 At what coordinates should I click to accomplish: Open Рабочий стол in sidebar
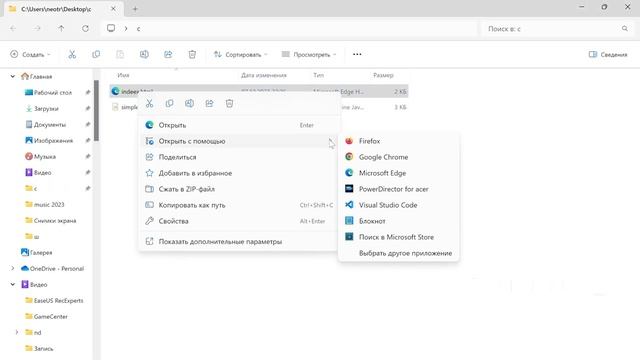click(x=48, y=93)
